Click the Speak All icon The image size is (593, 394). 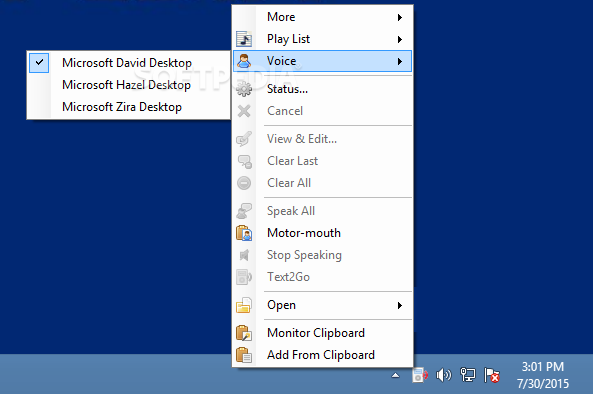point(244,211)
